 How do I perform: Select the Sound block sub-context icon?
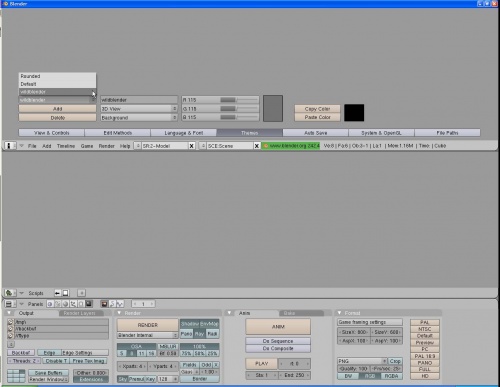click(x=120, y=304)
